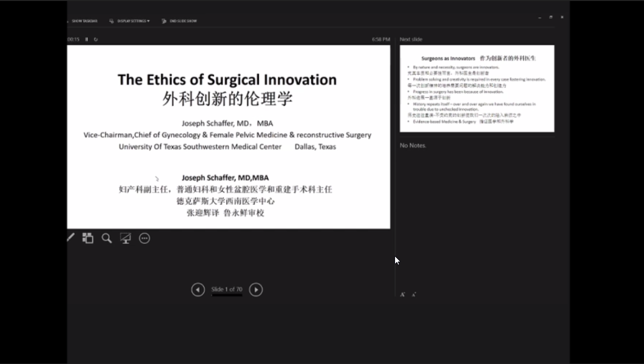Open More slide show options menu
This screenshot has height=364, width=644.
(144, 238)
